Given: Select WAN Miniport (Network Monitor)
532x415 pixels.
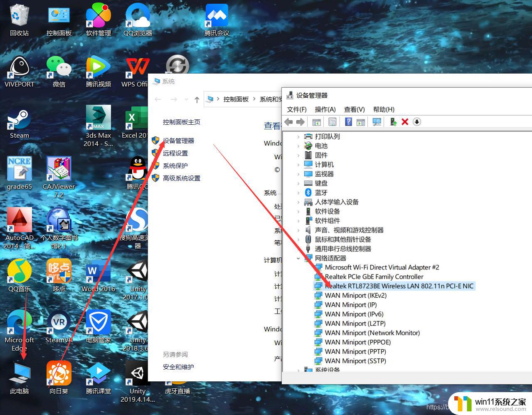Looking at the screenshot, I should click(372, 333).
